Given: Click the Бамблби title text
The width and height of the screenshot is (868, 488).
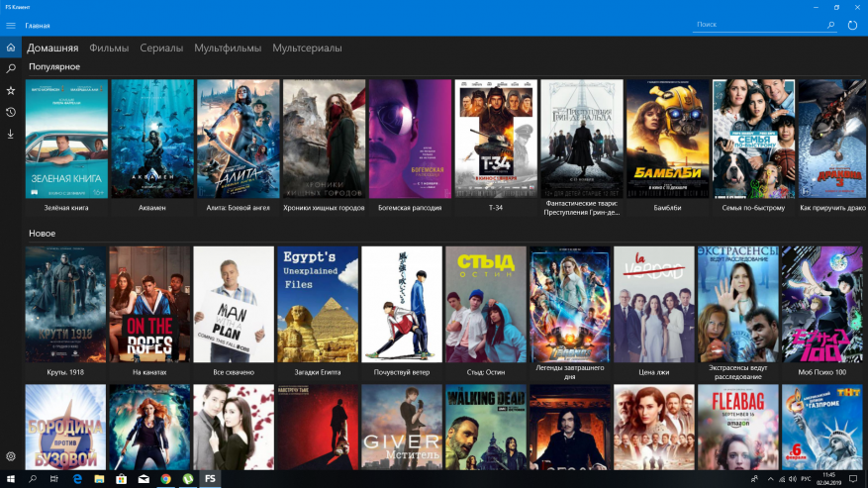Looking at the screenshot, I should [x=668, y=208].
